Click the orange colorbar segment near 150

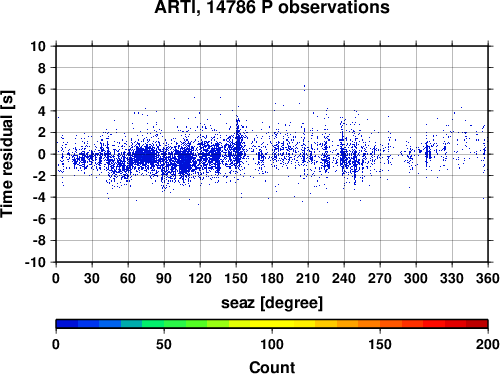pos(380,324)
